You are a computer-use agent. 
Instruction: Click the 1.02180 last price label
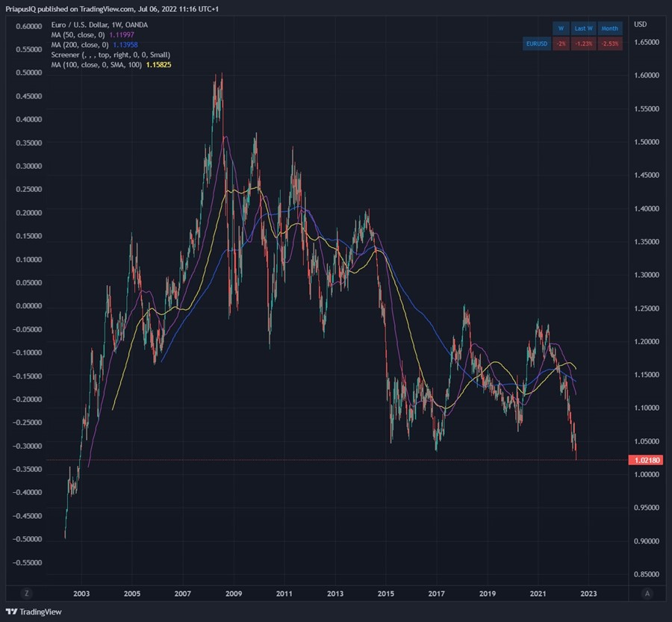click(645, 461)
